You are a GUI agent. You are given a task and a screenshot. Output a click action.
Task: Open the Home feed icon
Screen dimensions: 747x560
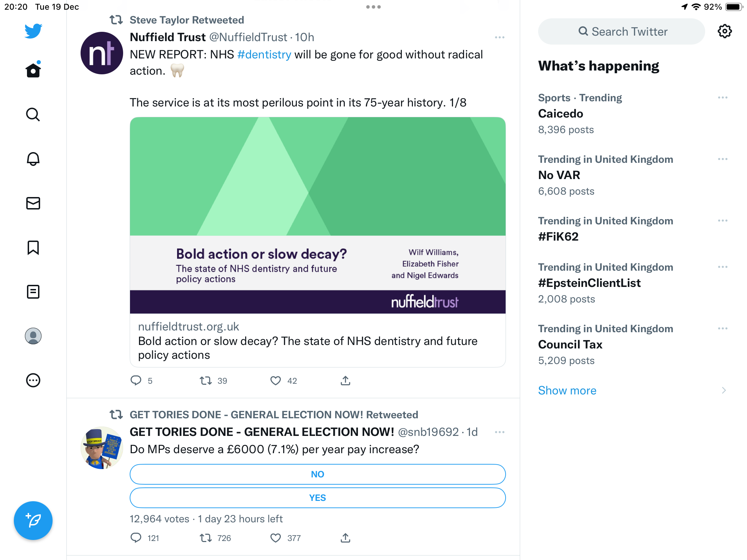[33, 70]
